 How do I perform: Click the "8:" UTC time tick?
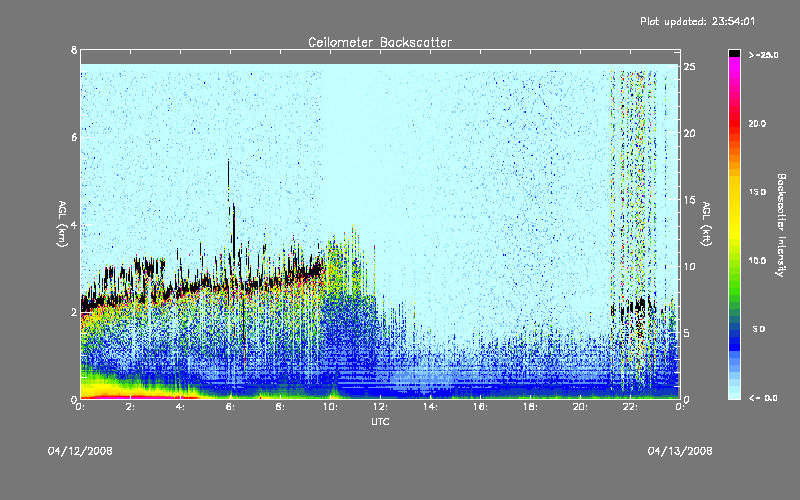click(x=280, y=407)
